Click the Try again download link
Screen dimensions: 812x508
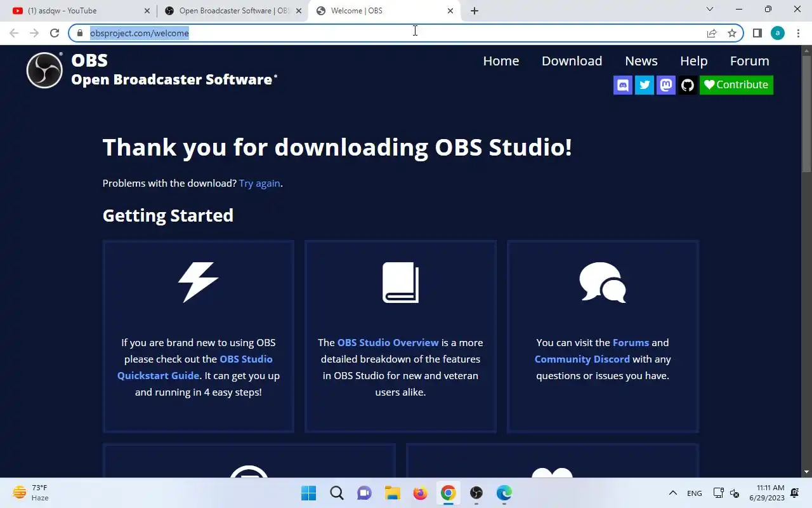(259, 183)
